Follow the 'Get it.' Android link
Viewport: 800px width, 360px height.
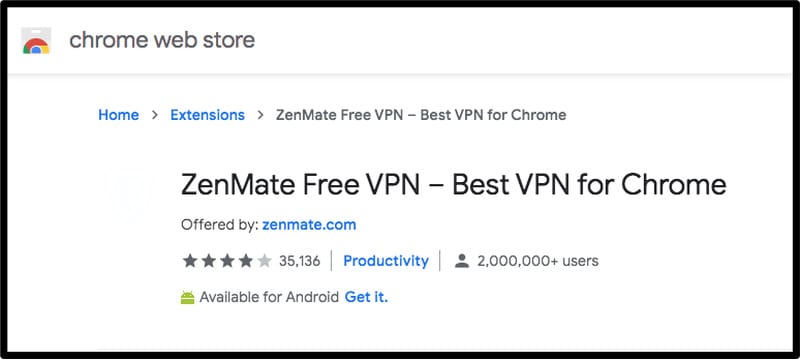coord(366,297)
